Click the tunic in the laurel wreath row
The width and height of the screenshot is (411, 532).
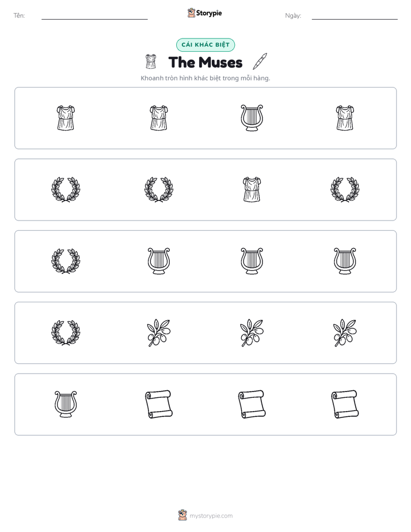252,189
